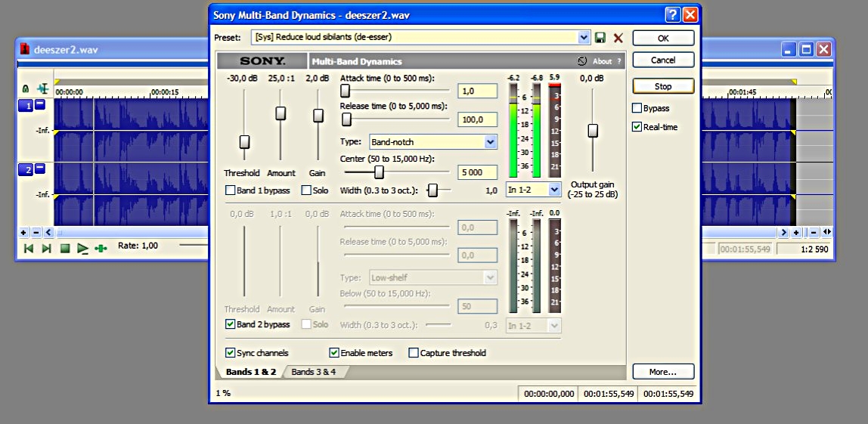This screenshot has width=868, height=424.
Task: Click the Release time slider handle
Action: coord(346,119)
